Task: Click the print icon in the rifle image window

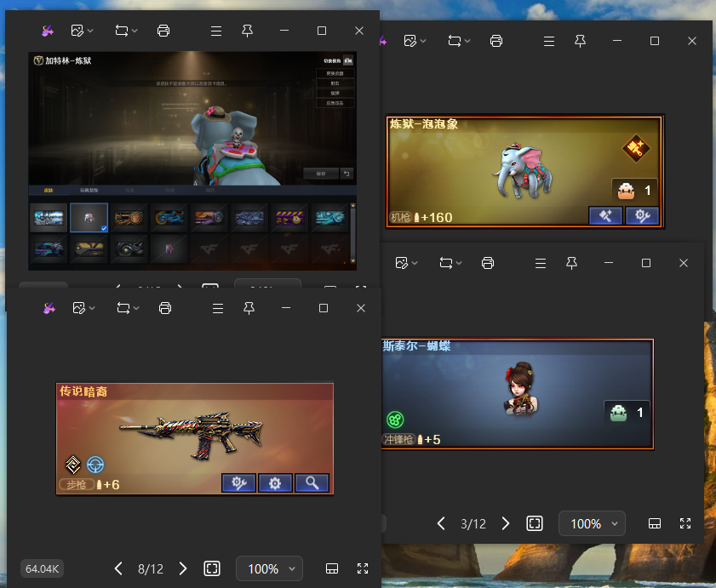Action: (x=165, y=307)
